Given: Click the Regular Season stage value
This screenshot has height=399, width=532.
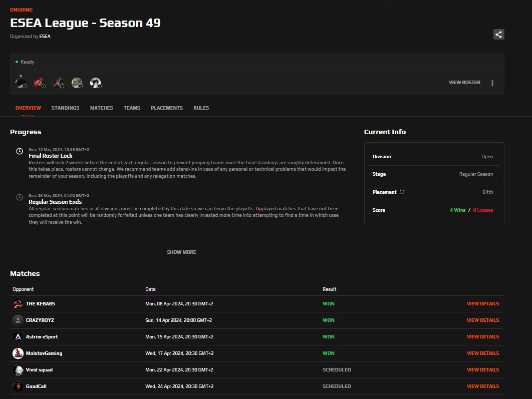Looking at the screenshot, I should point(476,174).
